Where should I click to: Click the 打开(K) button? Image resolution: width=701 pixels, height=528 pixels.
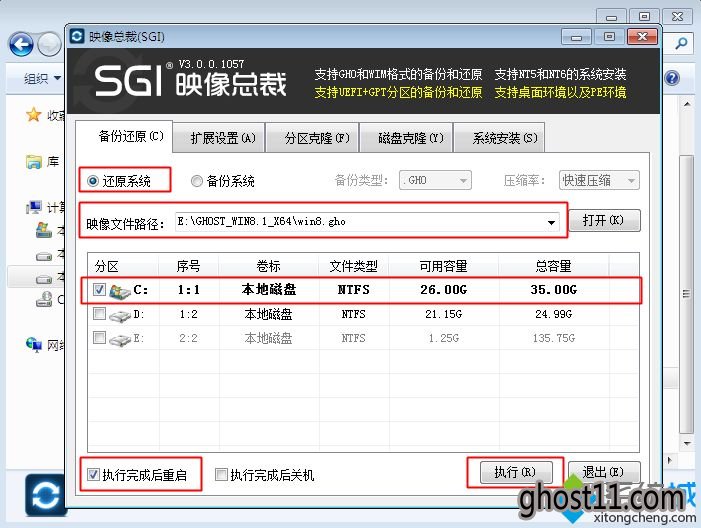(604, 220)
